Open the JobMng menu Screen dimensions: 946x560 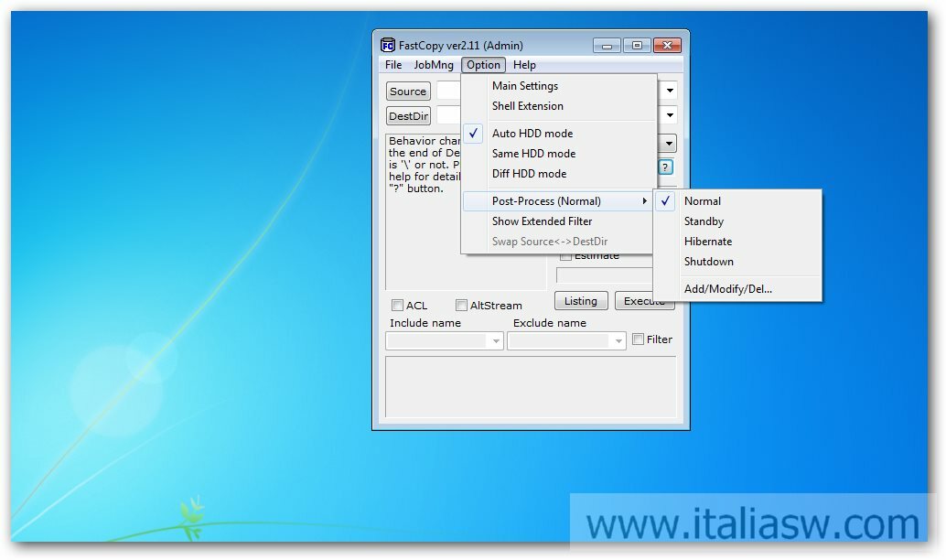pyautogui.click(x=434, y=65)
